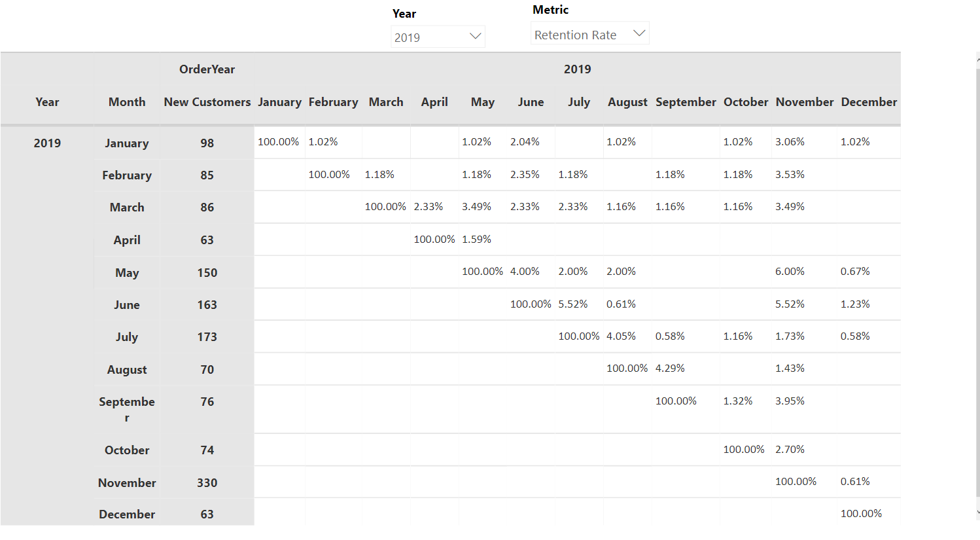
Task: Click the scroll down arrow on right scrollbar
Action: (977, 513)
